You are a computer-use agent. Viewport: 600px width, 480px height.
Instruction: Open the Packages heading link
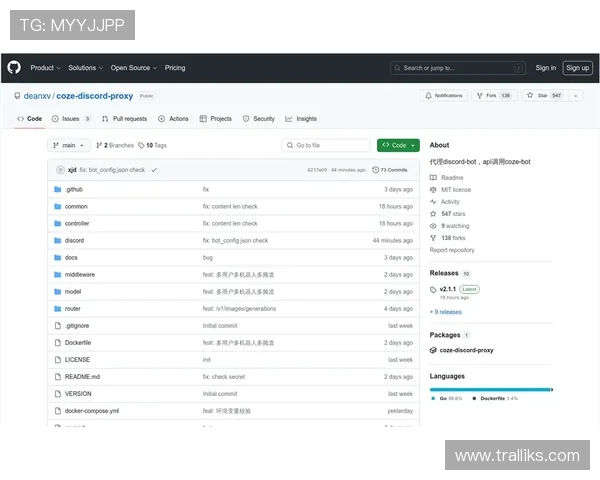[x=445, y=335]
